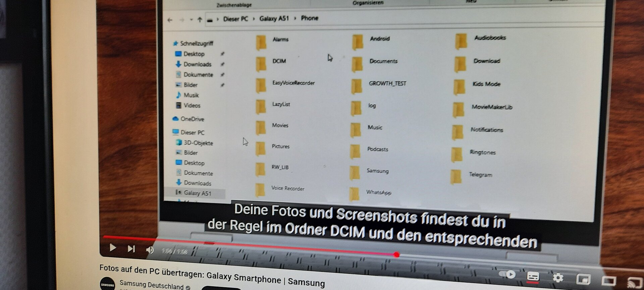Enable the miniplayer
644x290 pixels.
[x=583, y=279]
